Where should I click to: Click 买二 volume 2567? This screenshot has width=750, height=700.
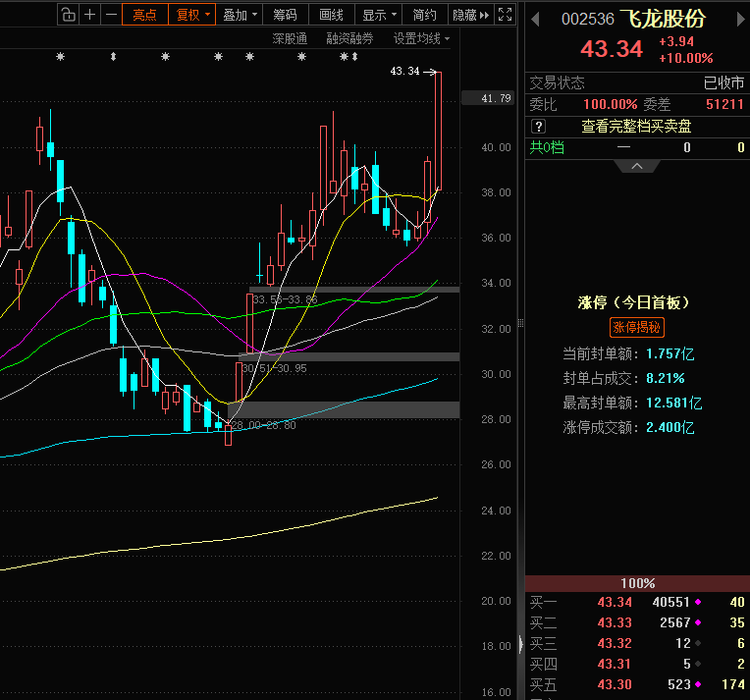coord(675,622)
